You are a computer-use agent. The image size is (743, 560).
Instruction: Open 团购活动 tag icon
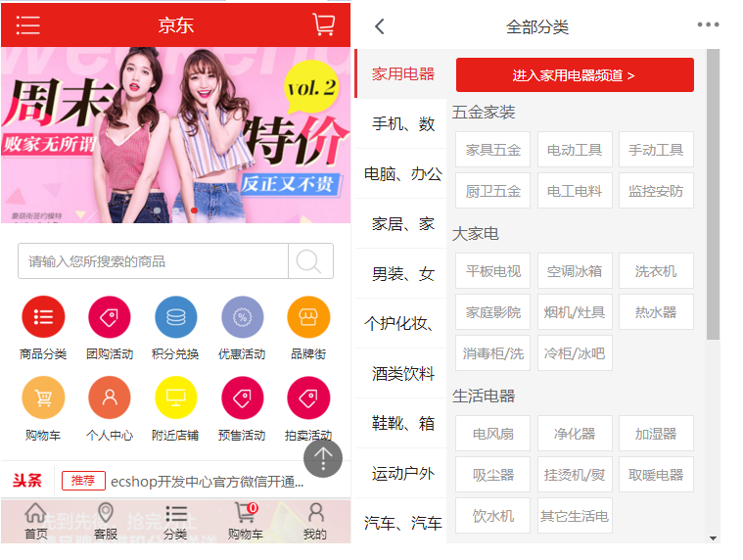(x=110, y=317)
